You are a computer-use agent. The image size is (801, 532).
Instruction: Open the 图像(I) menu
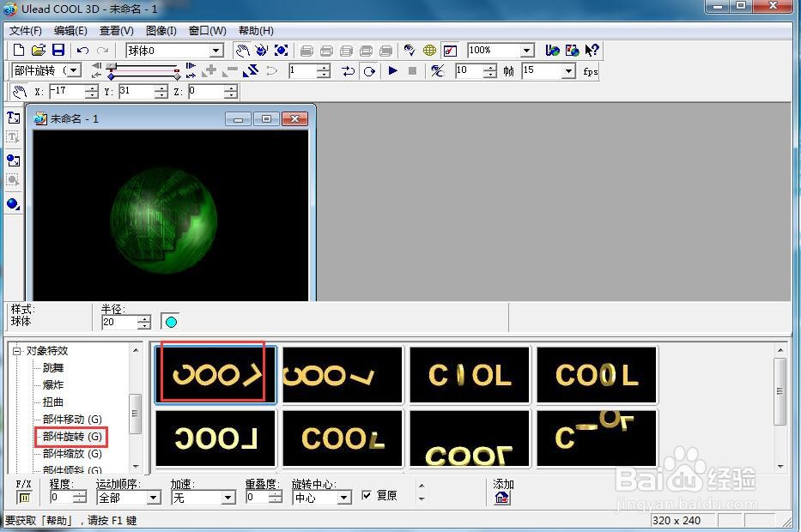tap(161, 31)
